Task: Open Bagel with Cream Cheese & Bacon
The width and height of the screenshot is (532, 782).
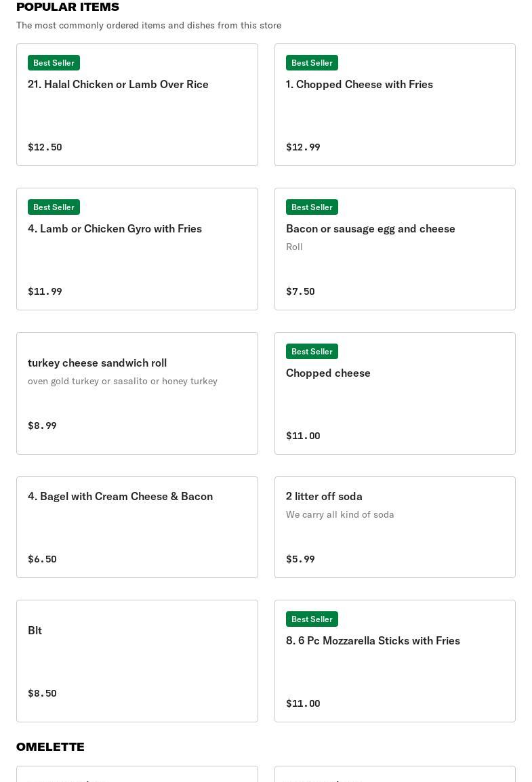Action: tap(137, 527)
